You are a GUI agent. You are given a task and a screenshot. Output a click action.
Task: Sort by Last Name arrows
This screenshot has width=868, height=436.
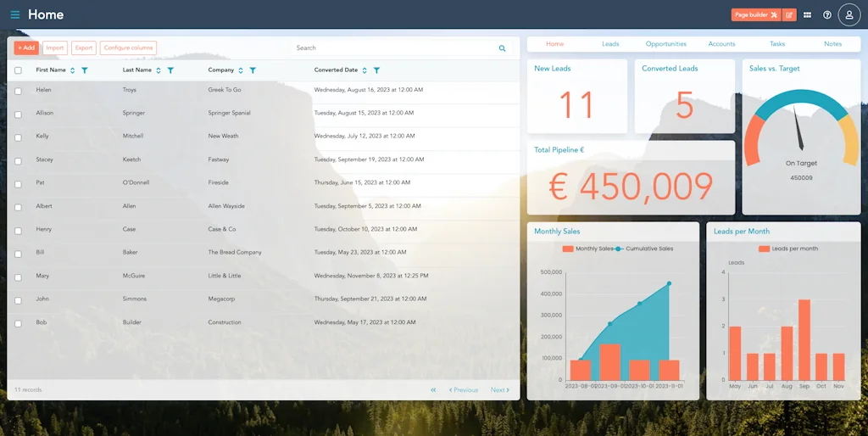(x=159, y=70)
